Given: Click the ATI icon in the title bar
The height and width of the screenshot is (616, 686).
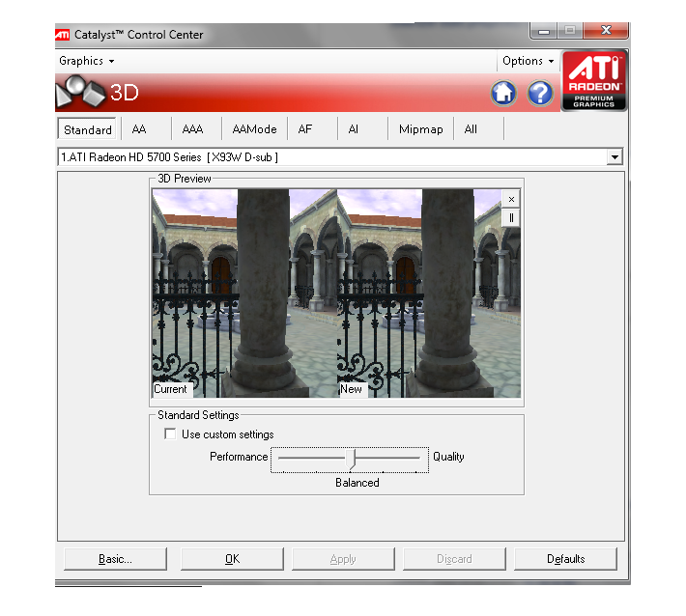Looking at the screenshot, I should point(63,35).
